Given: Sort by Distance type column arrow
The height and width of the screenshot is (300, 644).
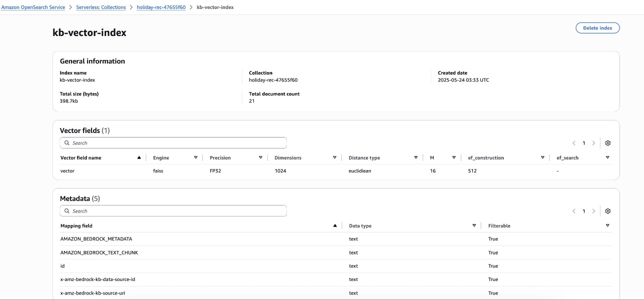Looking at the screenshot, I should coord(416,157).
